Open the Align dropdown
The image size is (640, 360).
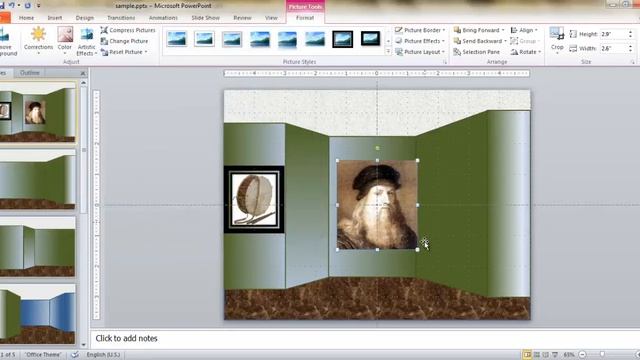point(524,30)
